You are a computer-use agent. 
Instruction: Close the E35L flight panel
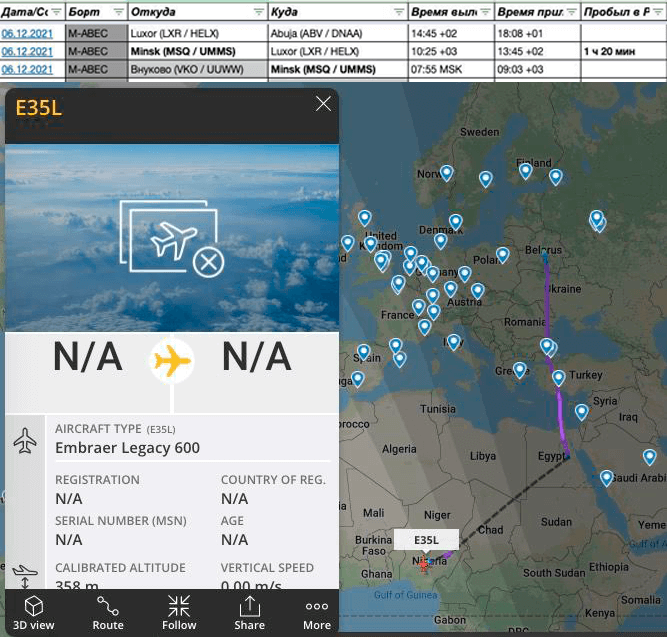(323, 104)
